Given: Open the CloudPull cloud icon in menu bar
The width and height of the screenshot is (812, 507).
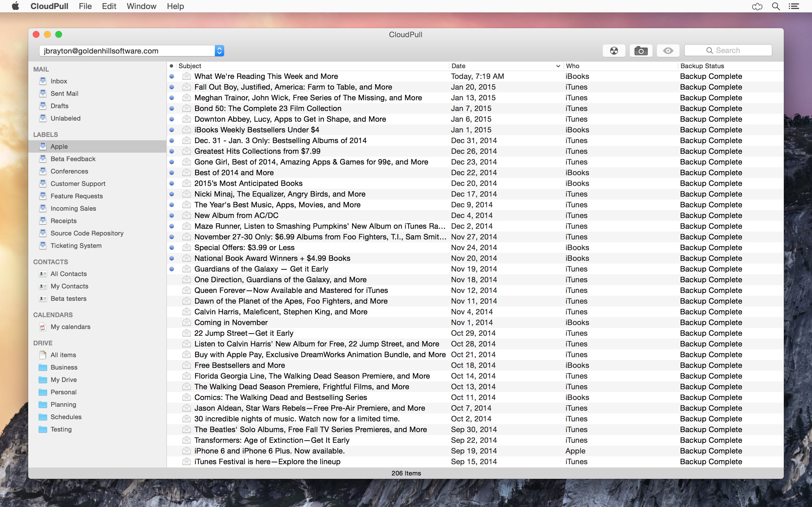Looking at the screenshot, I should coord(757,6).
